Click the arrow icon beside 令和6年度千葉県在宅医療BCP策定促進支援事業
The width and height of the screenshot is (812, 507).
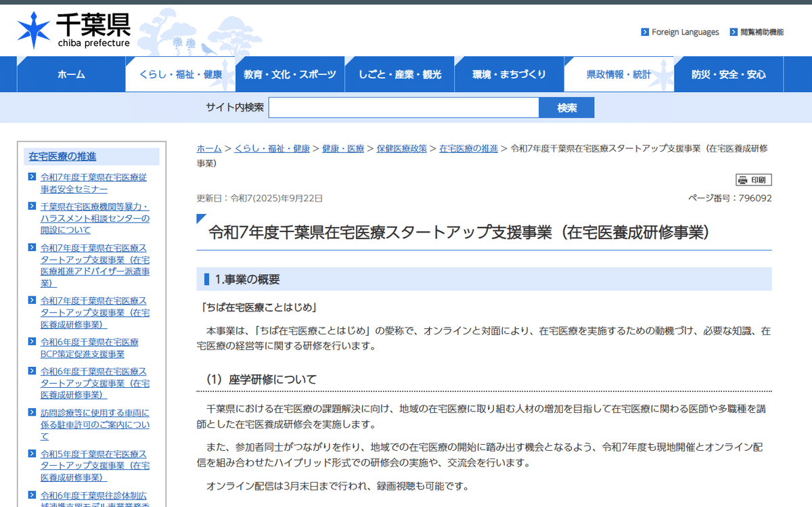tap(31, 343)
